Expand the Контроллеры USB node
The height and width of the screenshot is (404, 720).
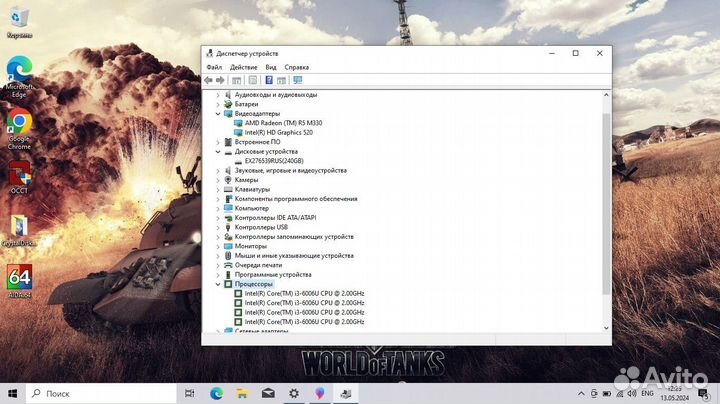218,227
